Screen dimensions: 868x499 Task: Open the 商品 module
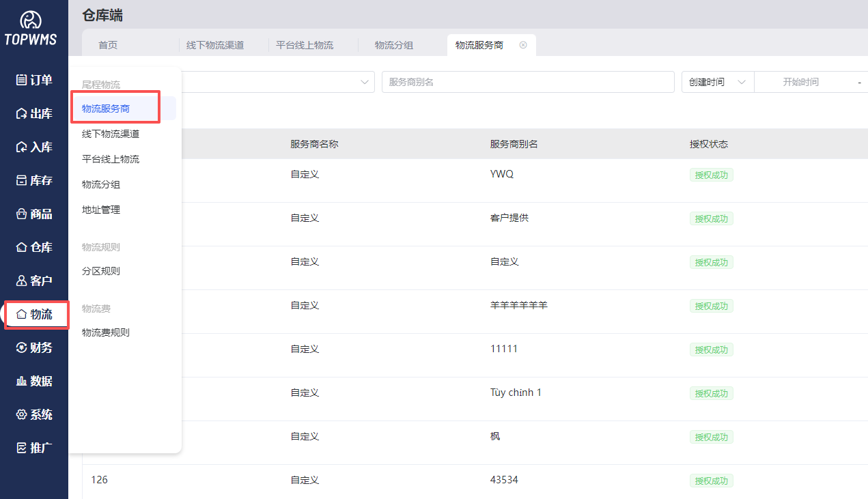point(34,214)
